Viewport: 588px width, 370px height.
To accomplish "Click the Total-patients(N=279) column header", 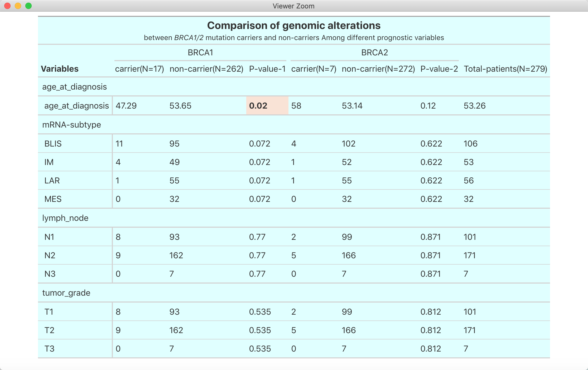I will [505, 69].
